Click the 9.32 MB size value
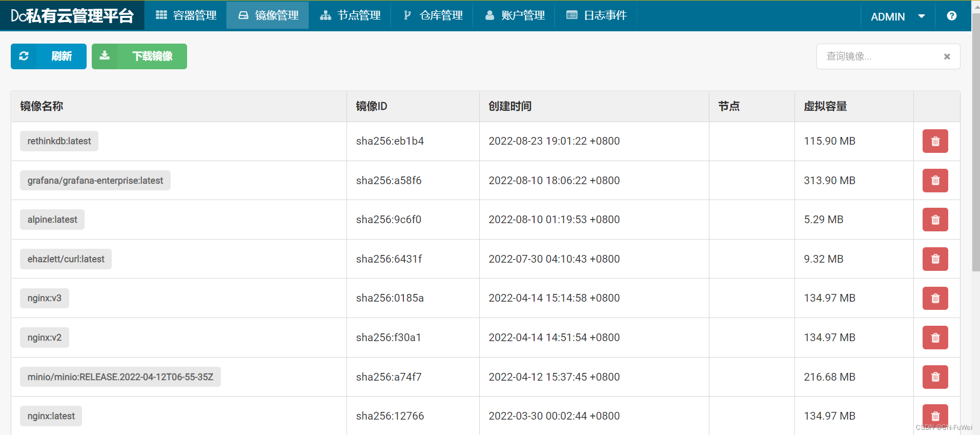 (x=824, y=259)
